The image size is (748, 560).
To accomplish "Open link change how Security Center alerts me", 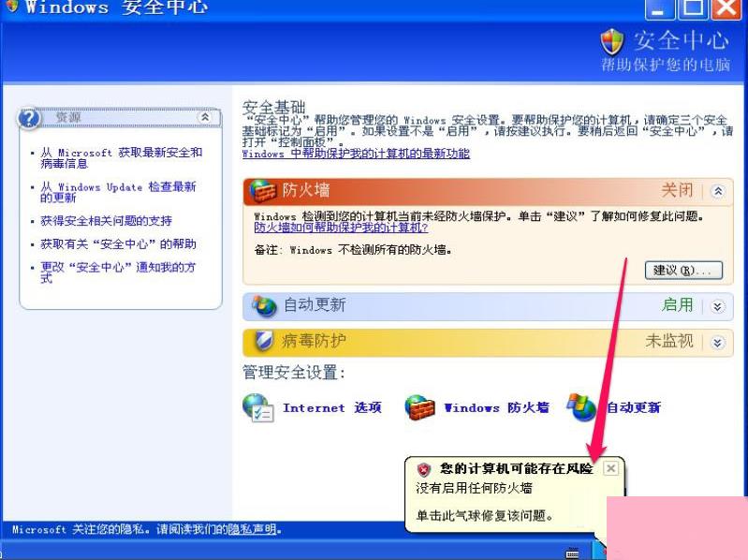I will (118, 273).
